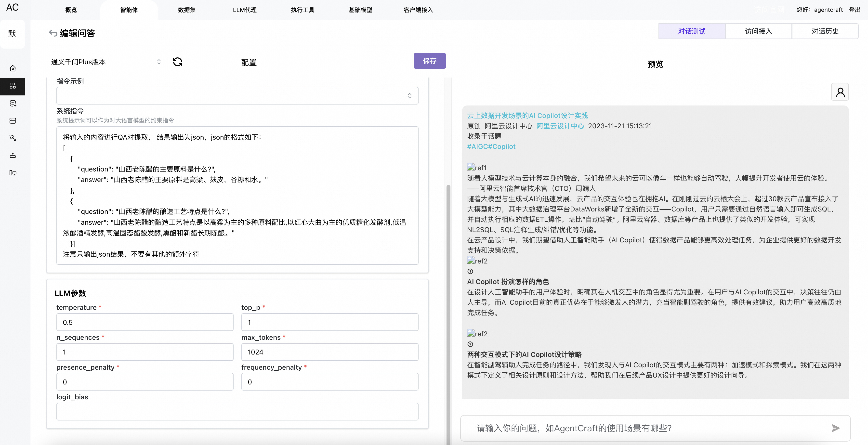Open the foundation model icon in sidebar
The width and height of the screenshot is (868, 445).
tap(13, 155)
